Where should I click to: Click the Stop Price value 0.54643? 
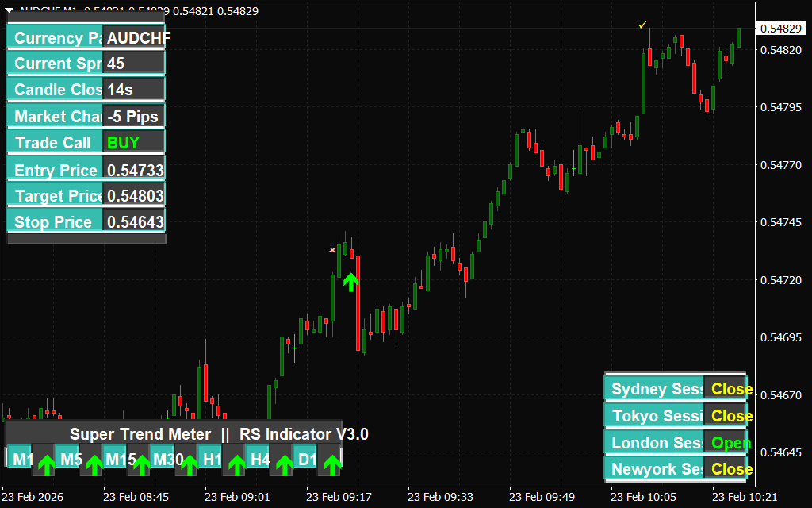pos(134,222)
